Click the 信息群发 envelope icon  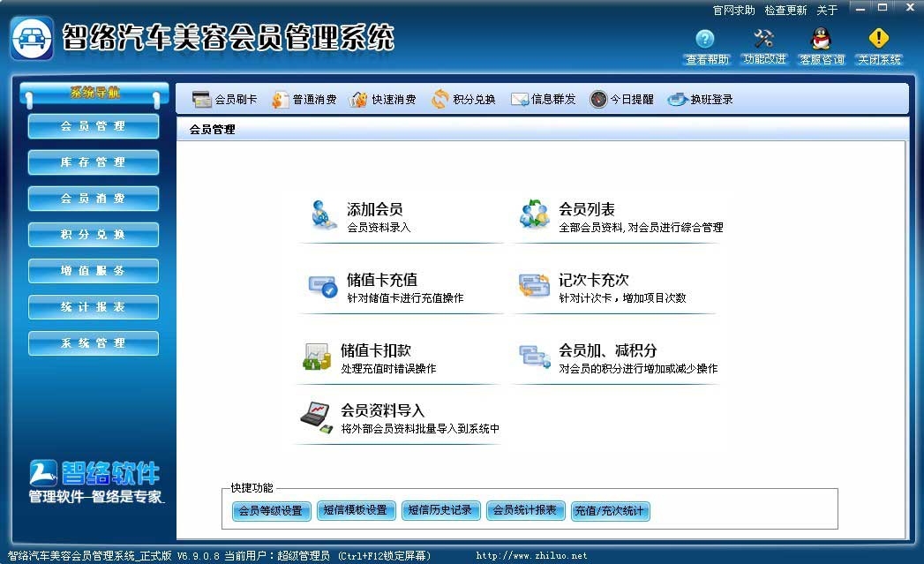tap(519, 100)
